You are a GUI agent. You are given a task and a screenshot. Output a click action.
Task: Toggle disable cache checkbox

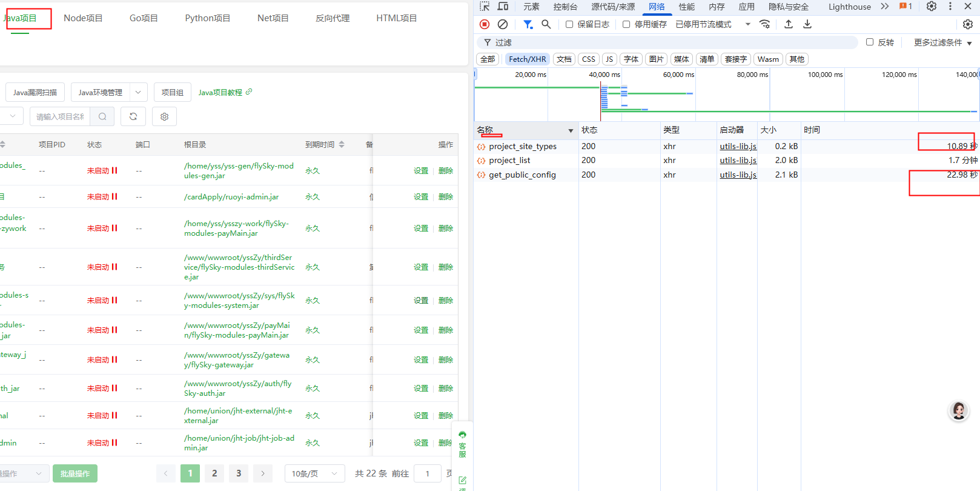coord(626,24)
